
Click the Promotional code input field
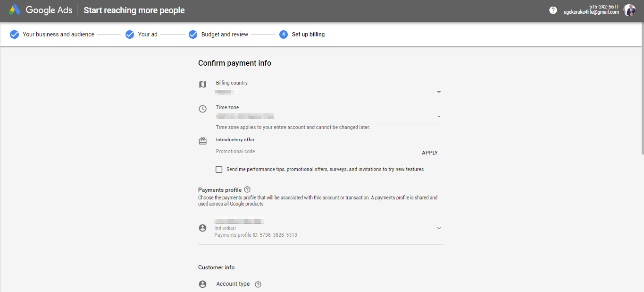[x=315, y=152]
